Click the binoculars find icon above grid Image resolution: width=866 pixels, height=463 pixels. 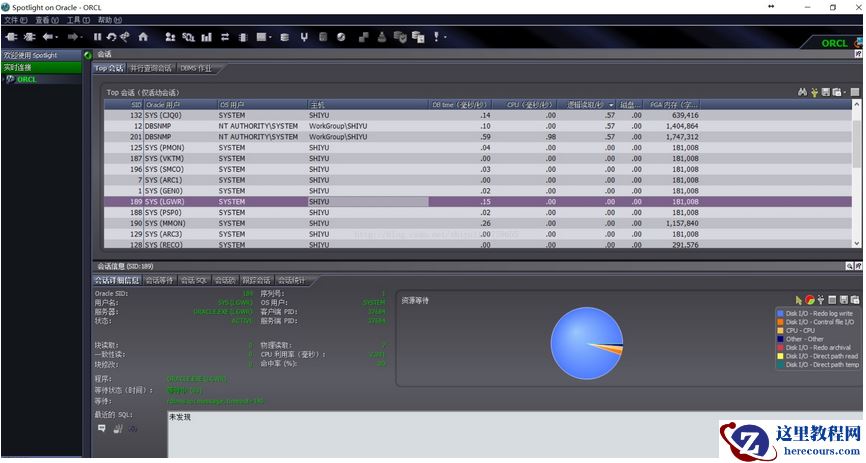[802, 92]
